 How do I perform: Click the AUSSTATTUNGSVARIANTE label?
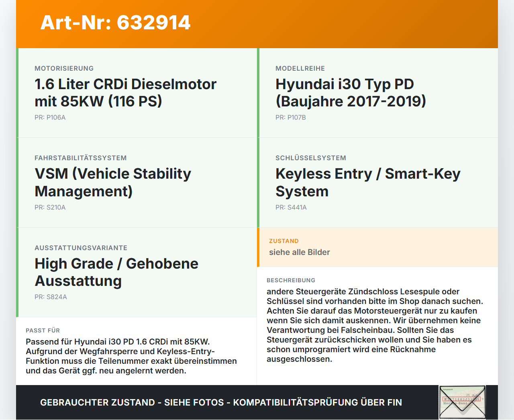(x=81, y=248)
